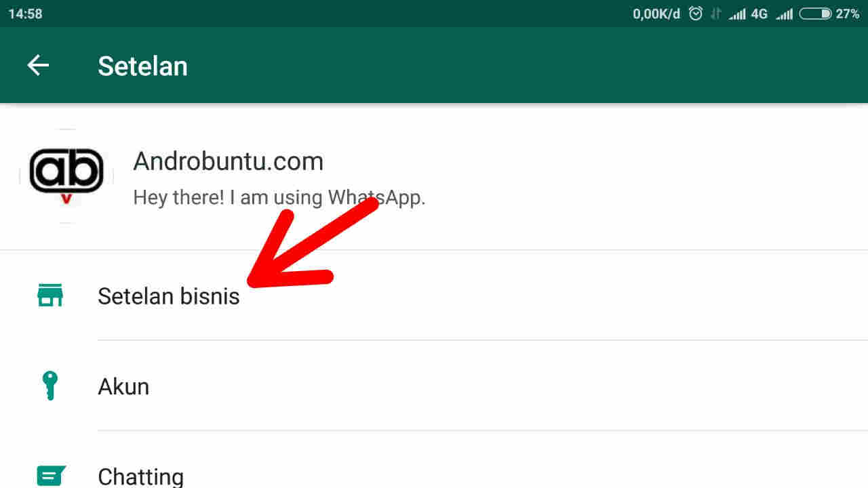Select the Chatting settings entry
The height and width of the screenshot is (488, 868).
tap(434, 468)
